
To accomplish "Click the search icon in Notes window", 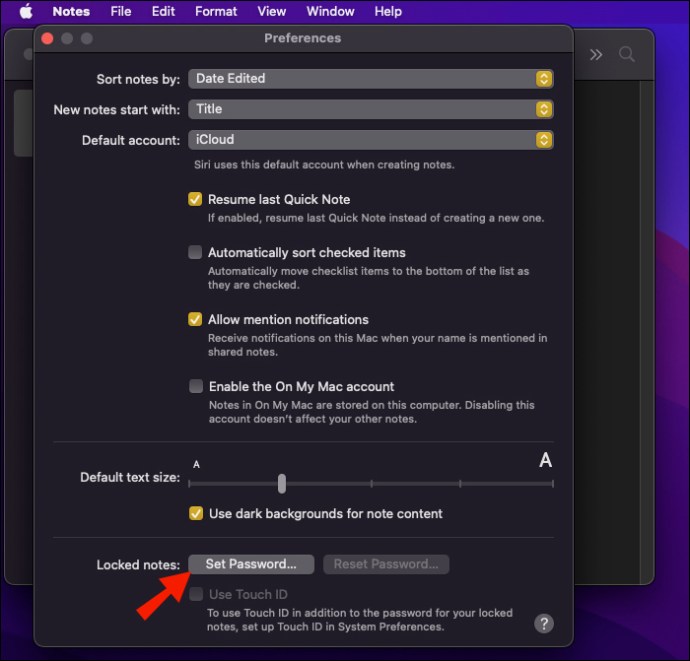I will pyautogui.click(x=627, y=55).
